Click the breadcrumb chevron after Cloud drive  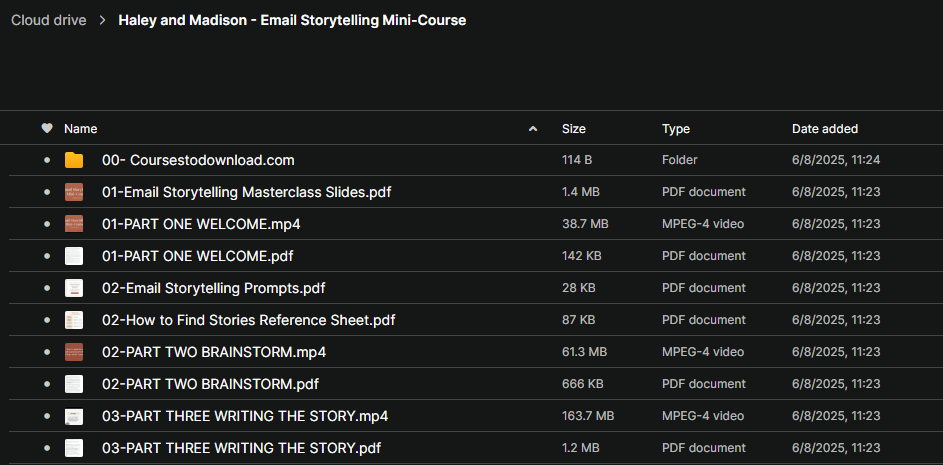[x=102, y=20]
